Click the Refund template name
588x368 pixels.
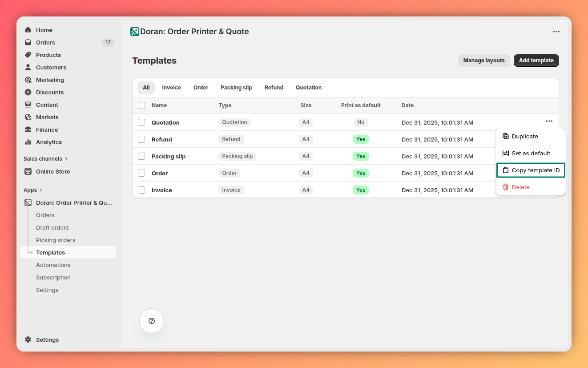point(161,139)
